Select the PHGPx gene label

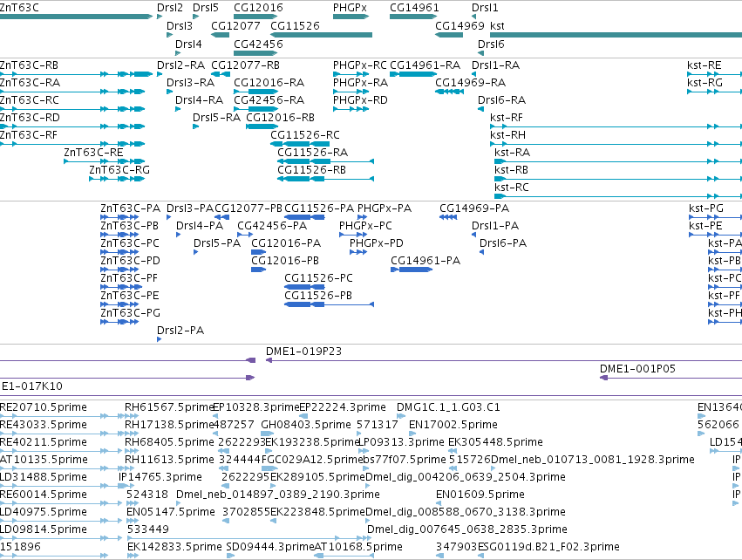pos(350,8)
